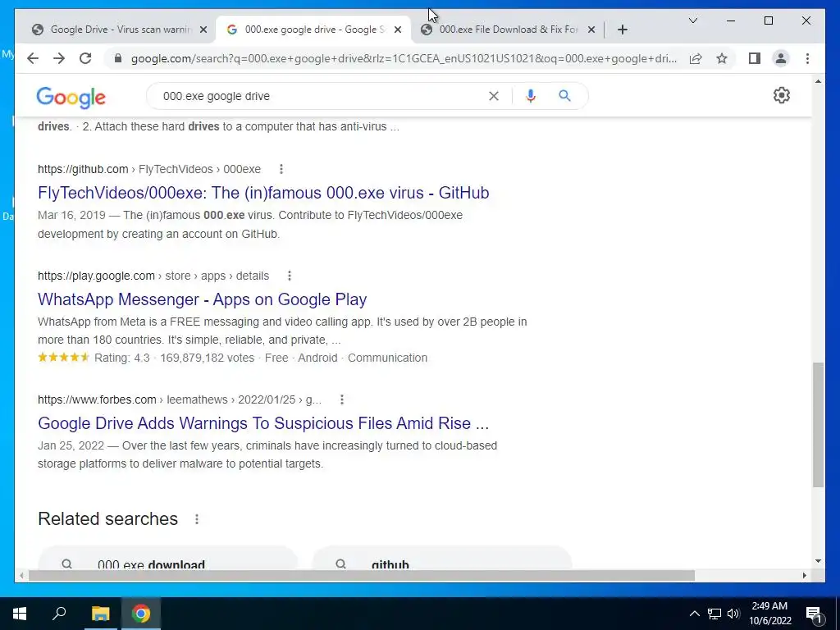Click the Chrome address bar URL

[x=403, y=58]
